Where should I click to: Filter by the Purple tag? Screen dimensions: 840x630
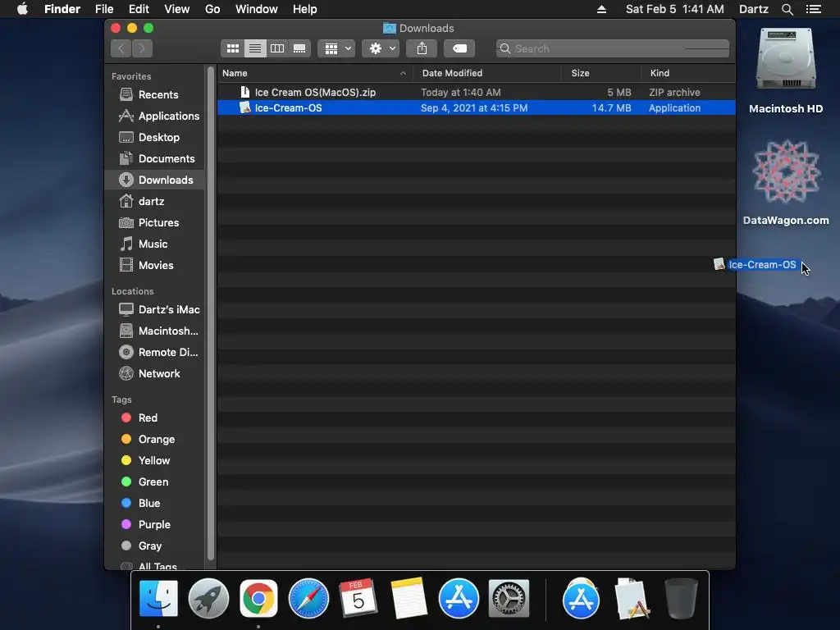155,525
